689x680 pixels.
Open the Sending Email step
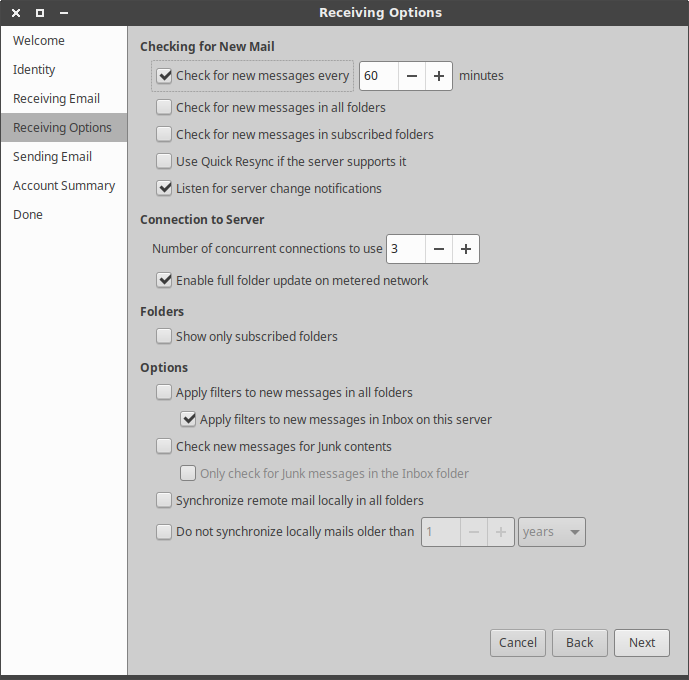tap(52, 157)
